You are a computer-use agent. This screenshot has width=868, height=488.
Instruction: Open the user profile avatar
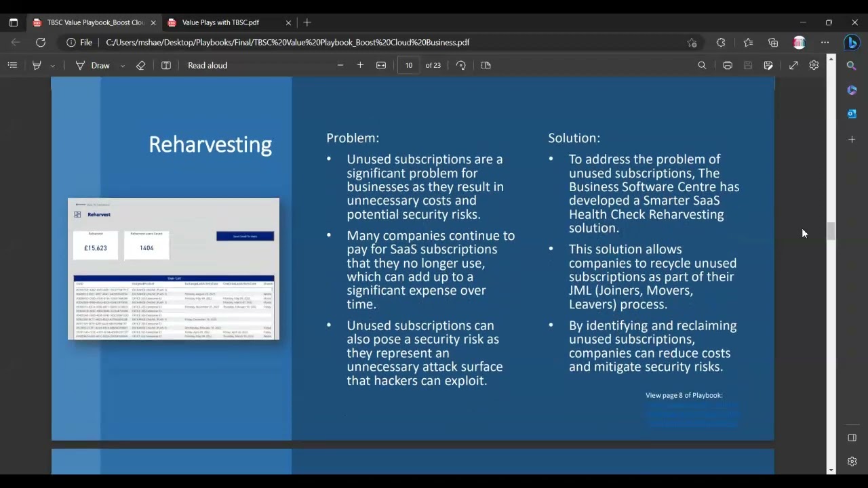[x=800, y=42]
